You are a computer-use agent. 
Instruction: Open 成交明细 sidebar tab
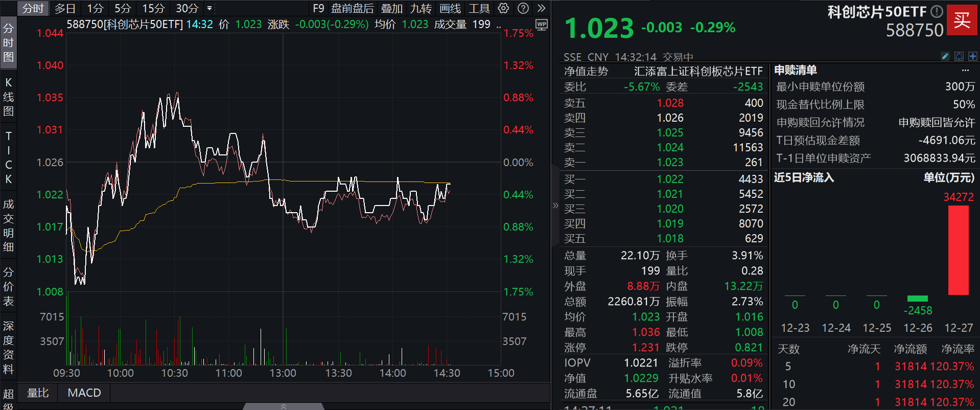(x=8, y=225)
